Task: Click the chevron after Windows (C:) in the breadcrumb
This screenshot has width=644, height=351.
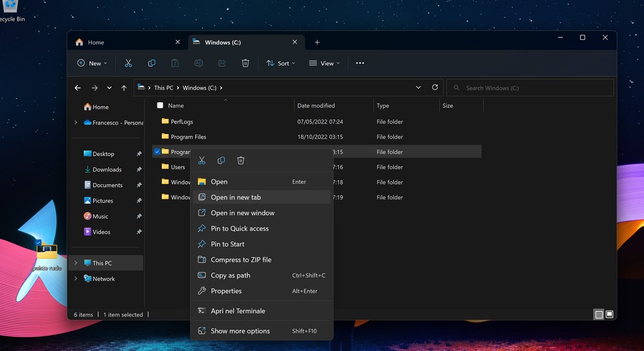Action: coord(221,88)
